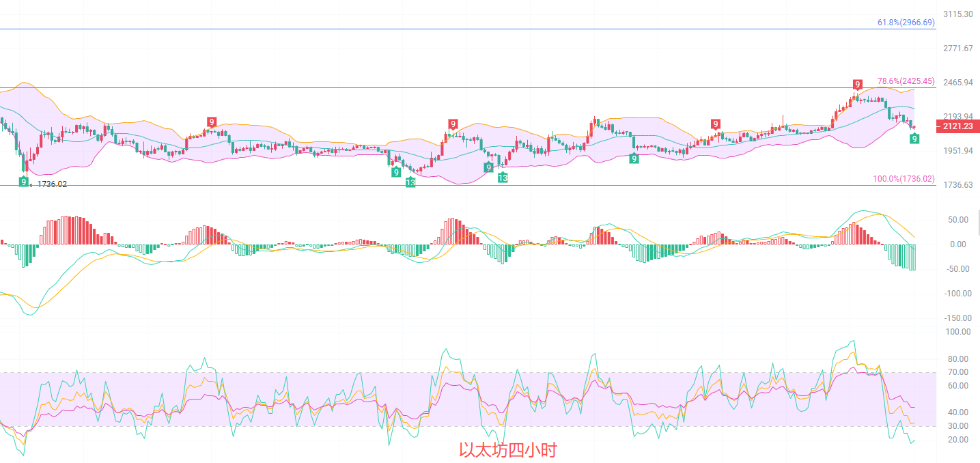Image resolution: width=980 pixels, height=463 pixels.
Task: Click the 3115.30 price axis label
Action: click(x=957, y=14)
